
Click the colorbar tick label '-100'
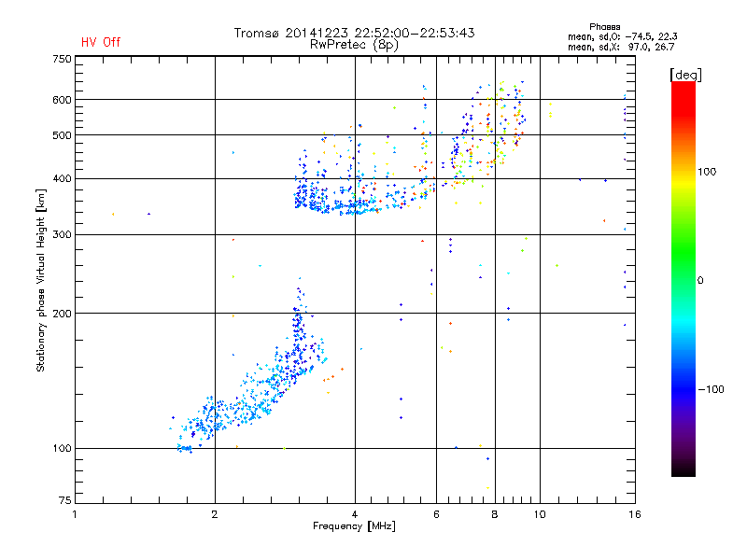[711, 389]
